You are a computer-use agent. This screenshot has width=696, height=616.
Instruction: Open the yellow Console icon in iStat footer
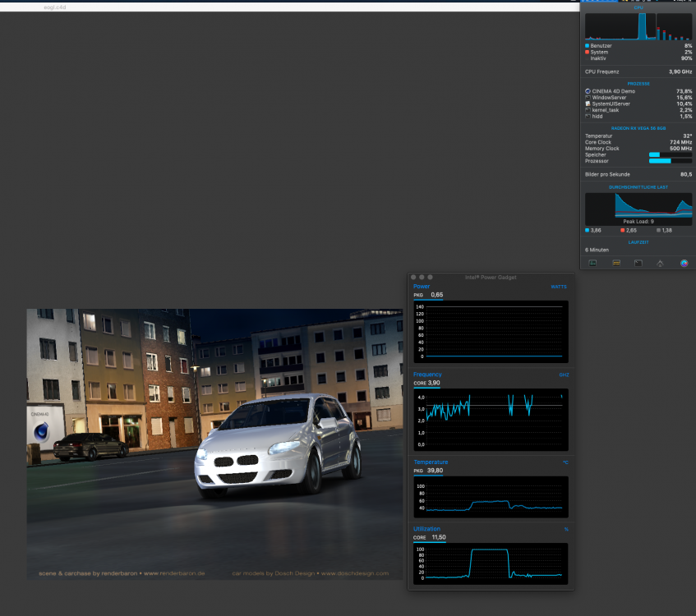click(x=616, y=263)
